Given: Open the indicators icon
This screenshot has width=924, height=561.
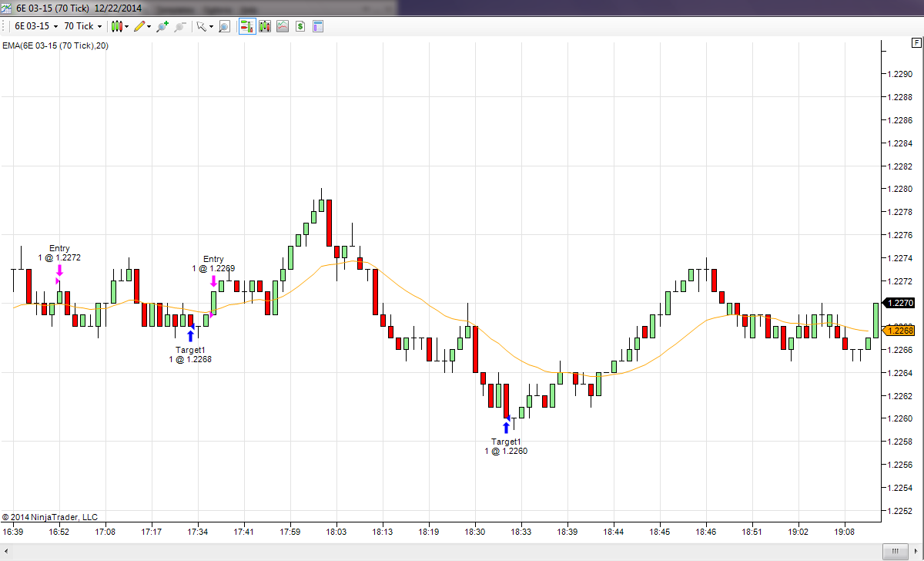Looking at the screenshot, I should pyautogui.click(x=283, y=26).
